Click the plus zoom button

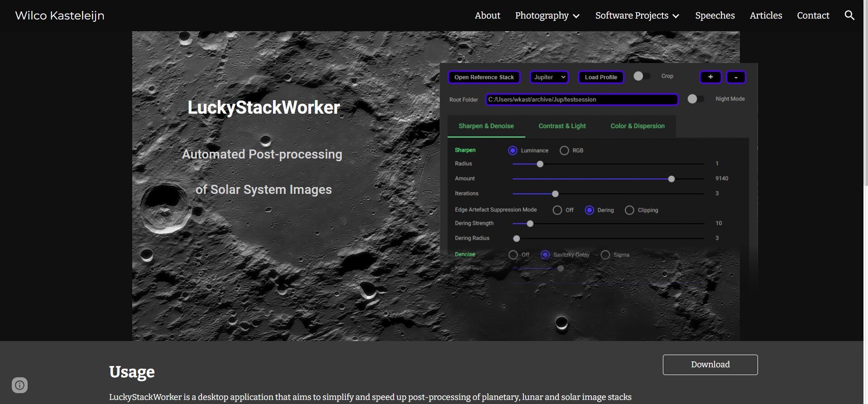(710, 77)
